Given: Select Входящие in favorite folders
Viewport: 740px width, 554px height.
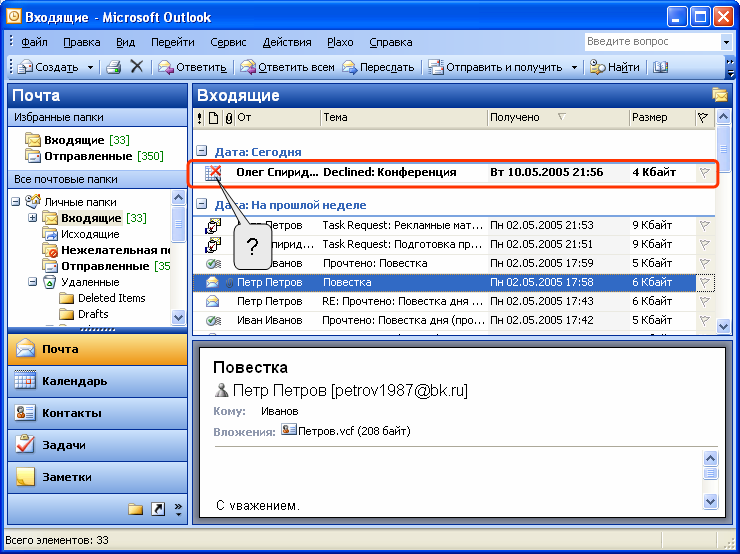Looking at the screenshot, I should click(77, 140).
